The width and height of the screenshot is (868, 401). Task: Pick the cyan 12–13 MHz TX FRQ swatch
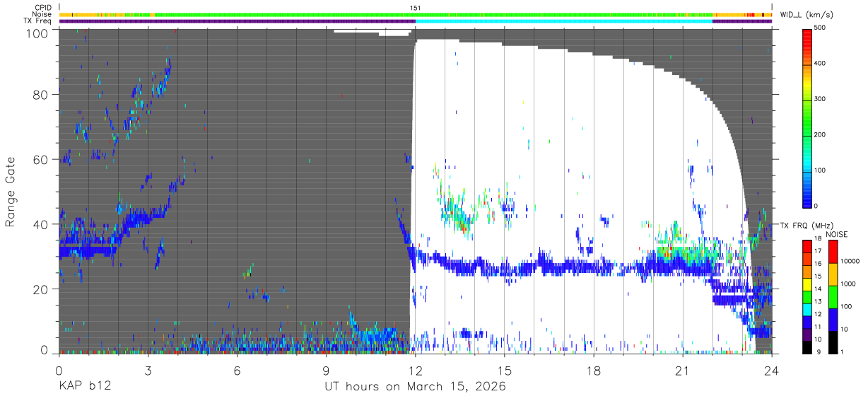coord(807,308)
